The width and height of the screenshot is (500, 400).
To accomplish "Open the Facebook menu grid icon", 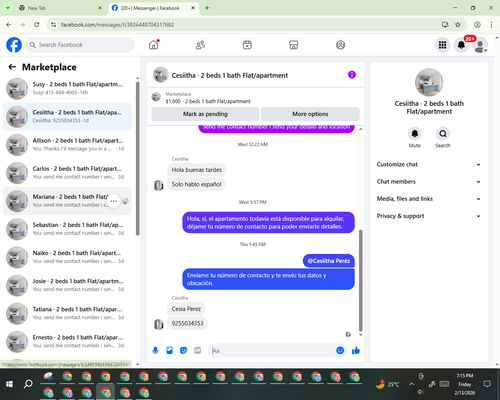I will coord(442,45).
